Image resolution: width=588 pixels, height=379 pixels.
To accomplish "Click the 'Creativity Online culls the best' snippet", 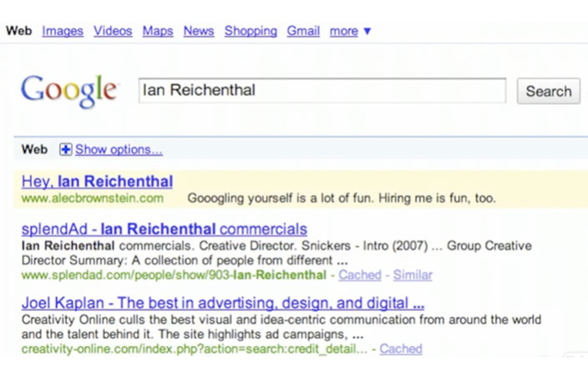I will pyautogui.click(x=281, y=327).
